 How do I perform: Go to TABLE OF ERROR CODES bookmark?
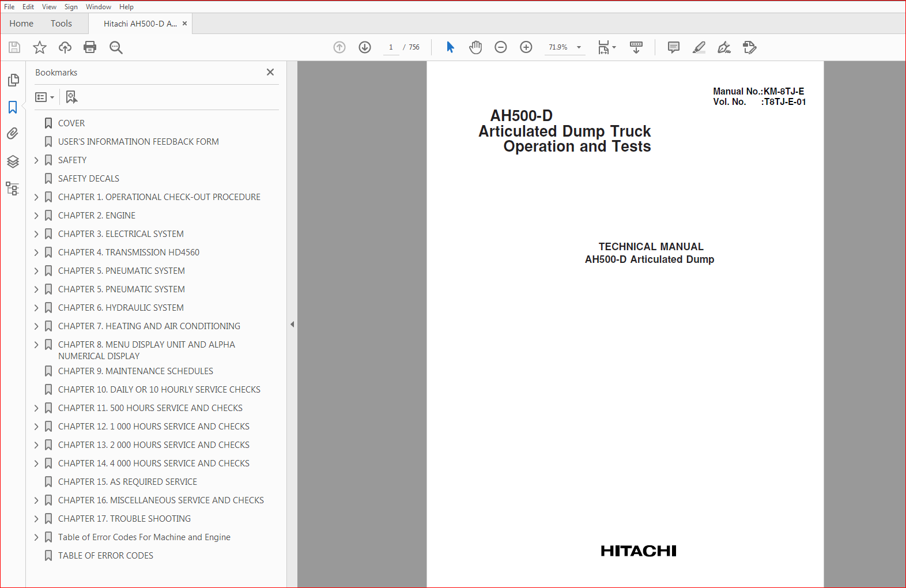coord(105,556)
